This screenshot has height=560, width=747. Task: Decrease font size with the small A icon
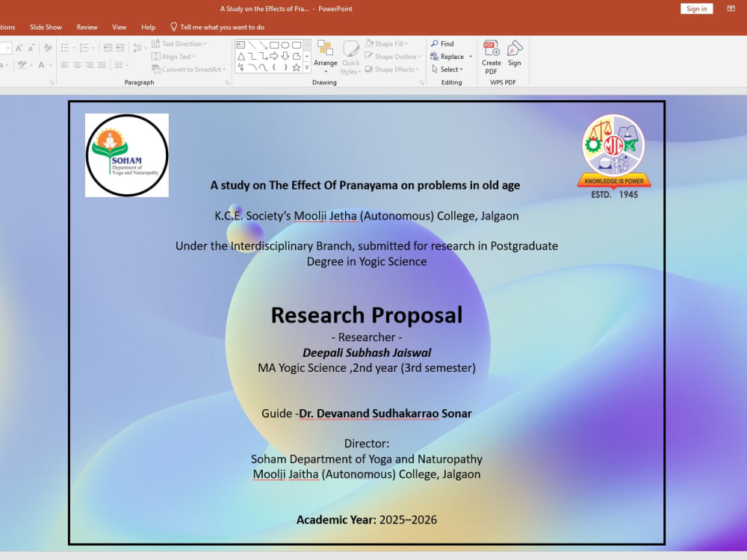tap(31, 48)
